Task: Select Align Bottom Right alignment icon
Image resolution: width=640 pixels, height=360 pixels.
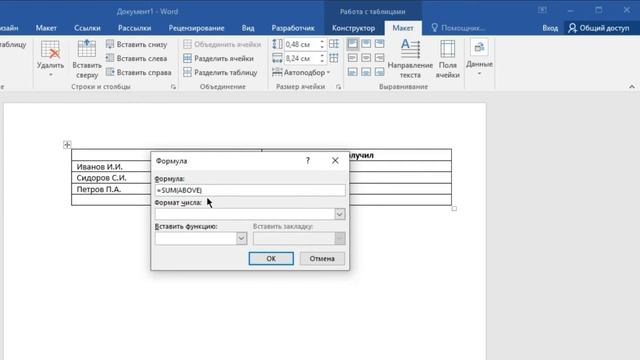Action: point(379,72)
